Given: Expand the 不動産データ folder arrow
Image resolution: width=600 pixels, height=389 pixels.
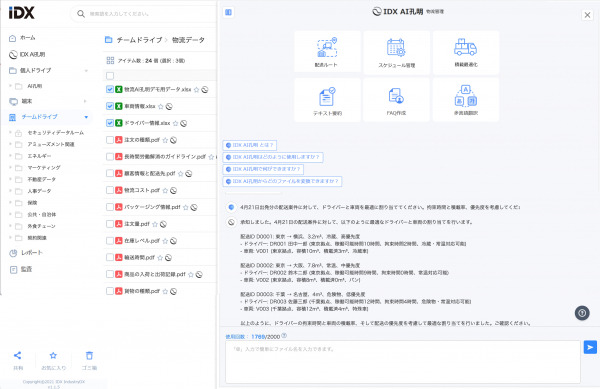Looking at the screenshot, I should (x=10, y=179).
